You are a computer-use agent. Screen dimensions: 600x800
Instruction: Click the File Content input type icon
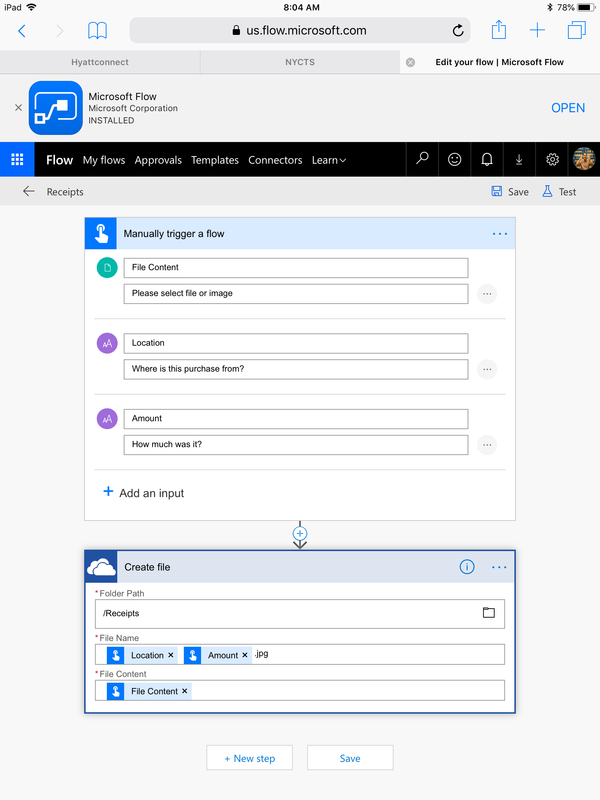(107, 267)
